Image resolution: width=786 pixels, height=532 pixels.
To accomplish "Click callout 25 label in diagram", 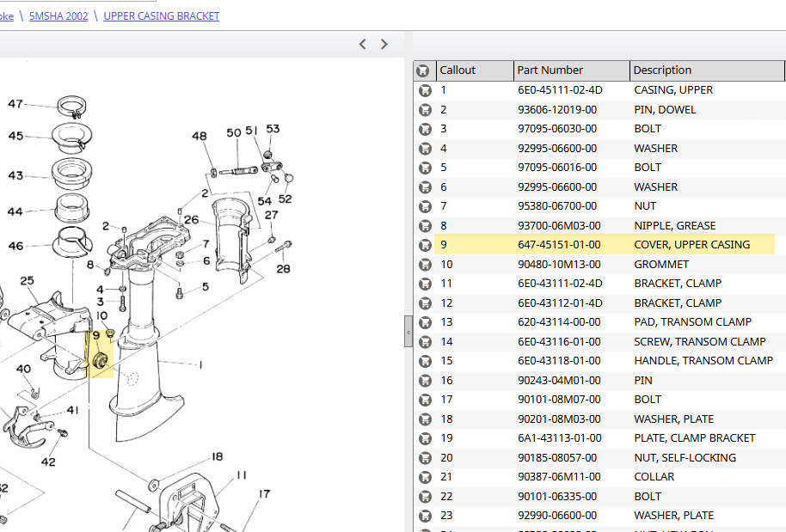I will point(27,281).
